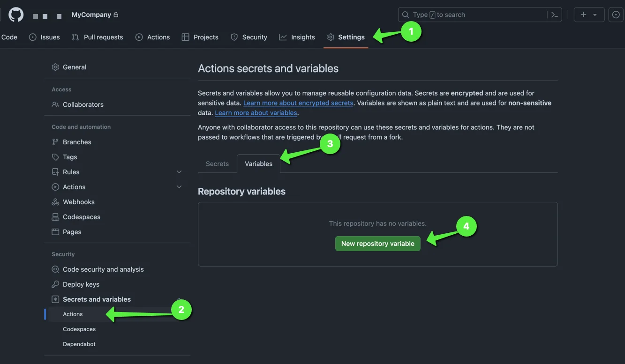This screenshot has width=625, height=364.
Task: Switch to the Secrets tab
Action: [x=217, y=163]
